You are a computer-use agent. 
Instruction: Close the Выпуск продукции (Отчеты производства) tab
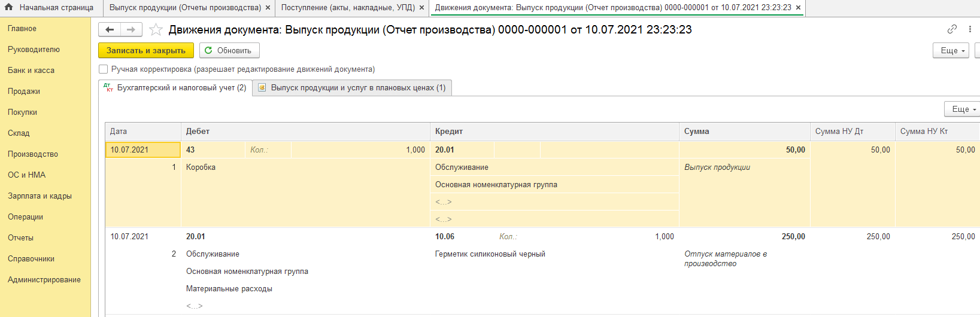point(268,8)
